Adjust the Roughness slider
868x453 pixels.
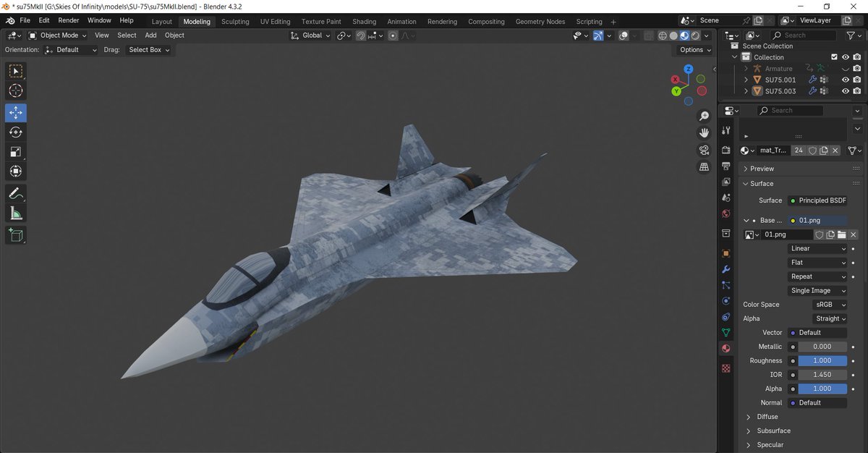pos(822,360)
